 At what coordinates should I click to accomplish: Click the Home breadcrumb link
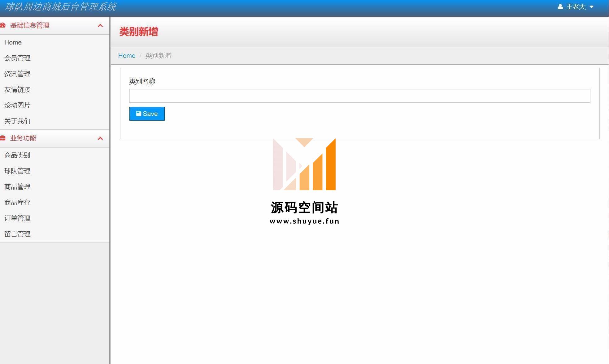pyautogui.click(x=127, y=56)
